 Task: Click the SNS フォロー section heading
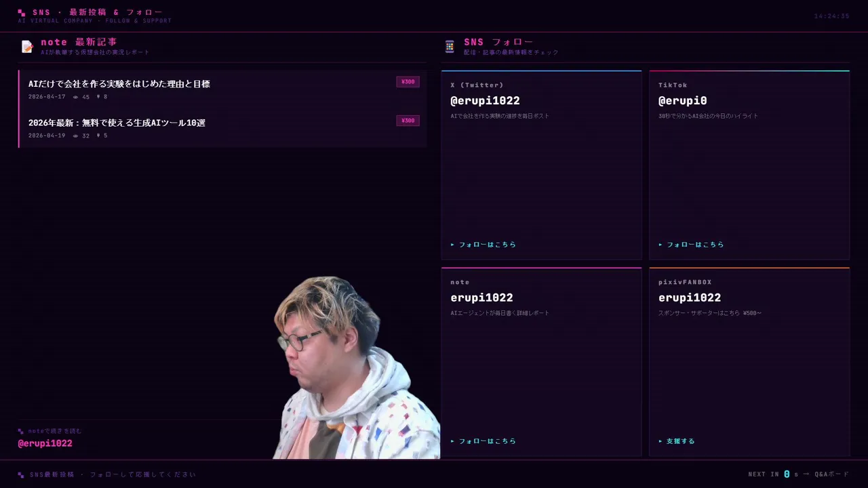tap(498, 42)
